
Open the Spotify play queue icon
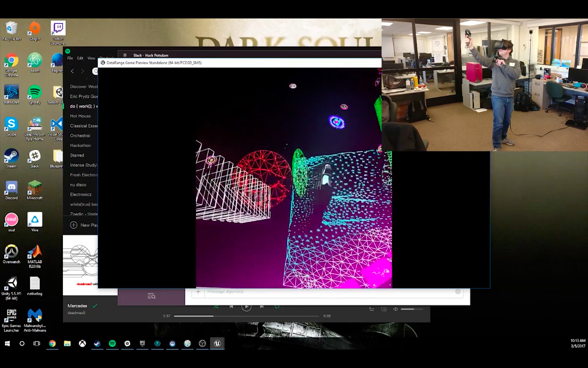point(372,309)
